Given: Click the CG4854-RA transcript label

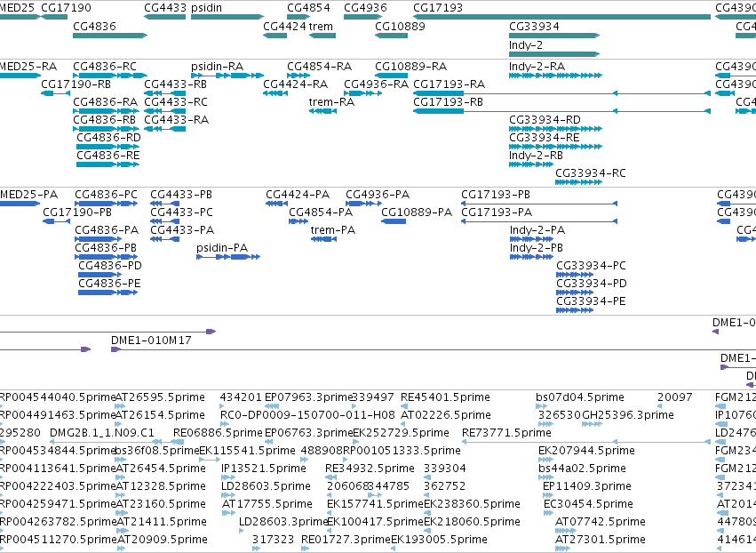Looking at the screenshot, I should pyautogui.click(x=319, y=66).
